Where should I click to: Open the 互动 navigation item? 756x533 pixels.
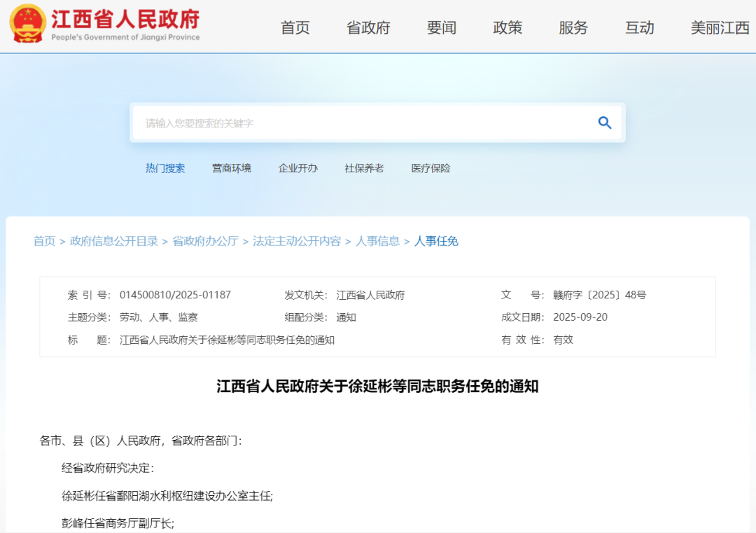(639, 28)
